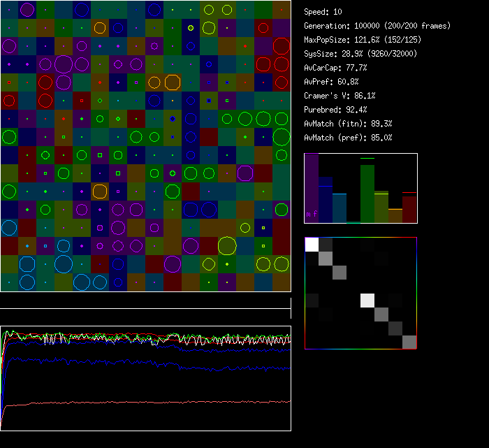Click the brightest white cell in matrix corner

pyautogui.click(x=312, y=244)
